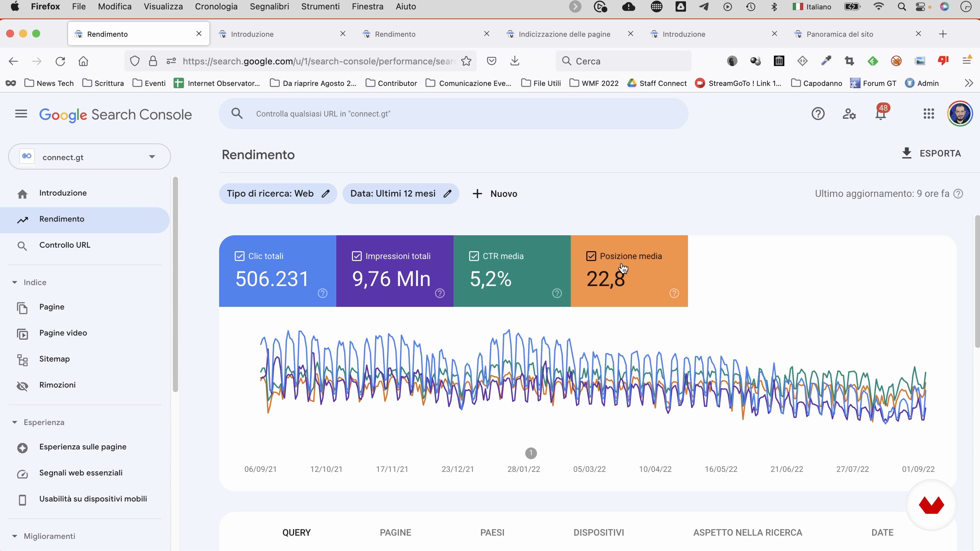The image size is (980, 551).
Task: Switch to ASPETTO NELLA RICERCA tab
Action: (x=748, y=532)
